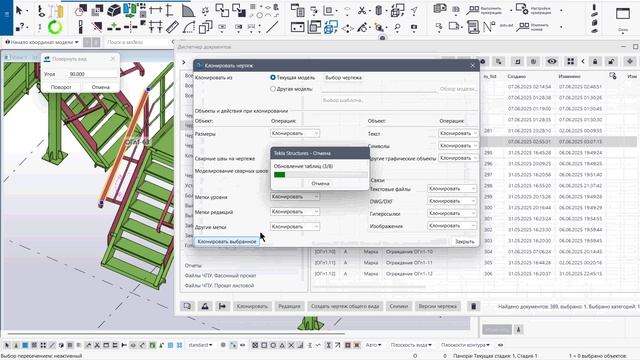Click the angle input field showing 90.000
Viewport: 640px width, 360px height.
pyautogui.click(x=92, y=74)
